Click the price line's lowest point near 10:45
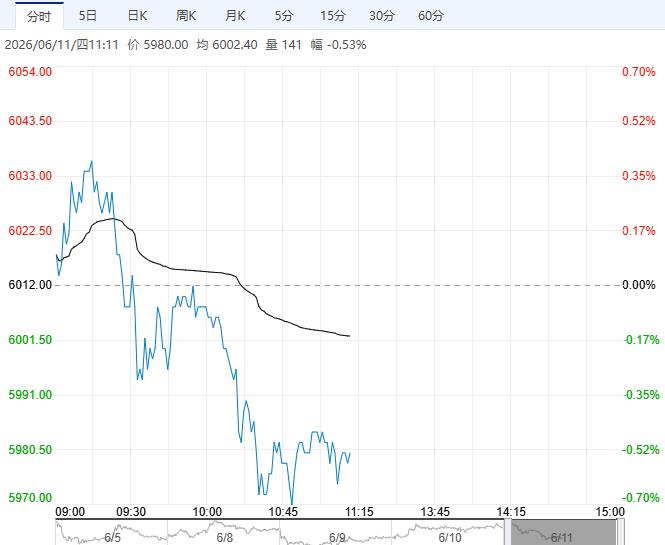The image size is (665, 545). 292,503
